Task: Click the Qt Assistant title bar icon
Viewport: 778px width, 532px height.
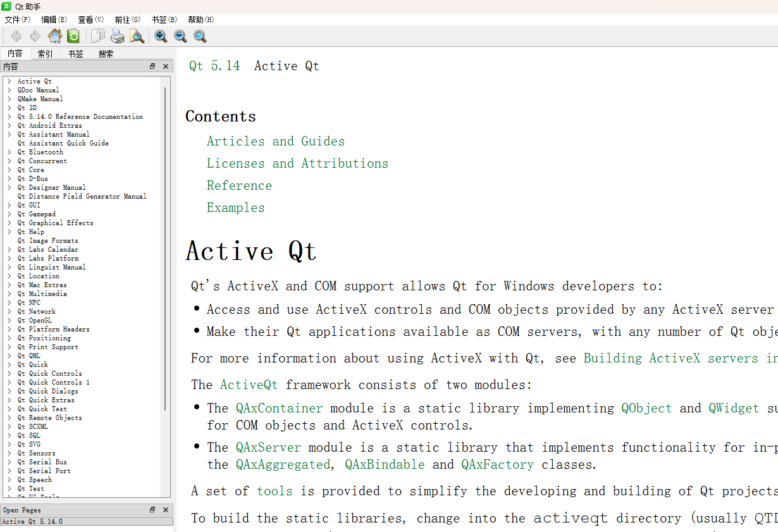Action: pyautogui.click(x=6, y=6)
